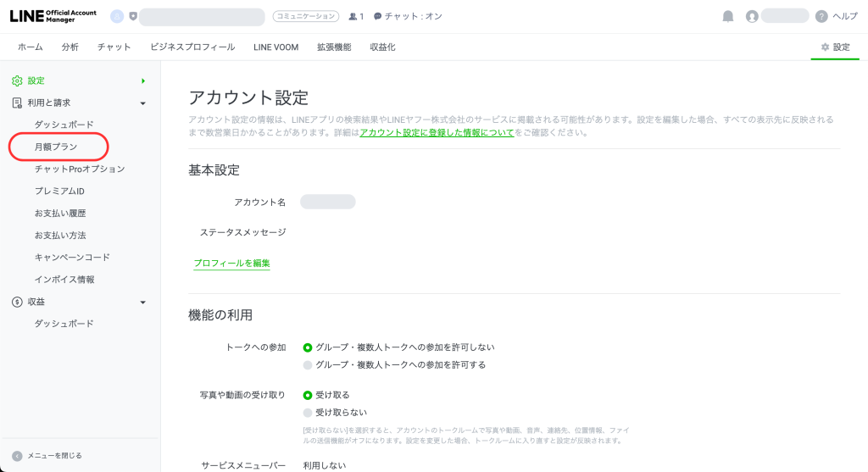The height and width of the screenshot is (472, 868).
Task: Click the circular arrow icon to close menu
Action: point(17,455)
